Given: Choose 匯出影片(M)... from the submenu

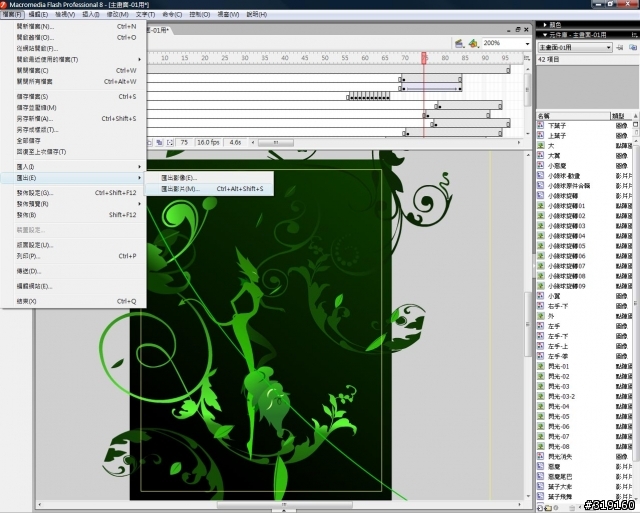Looking at the screenshot, I should click(x=210, y=189).
